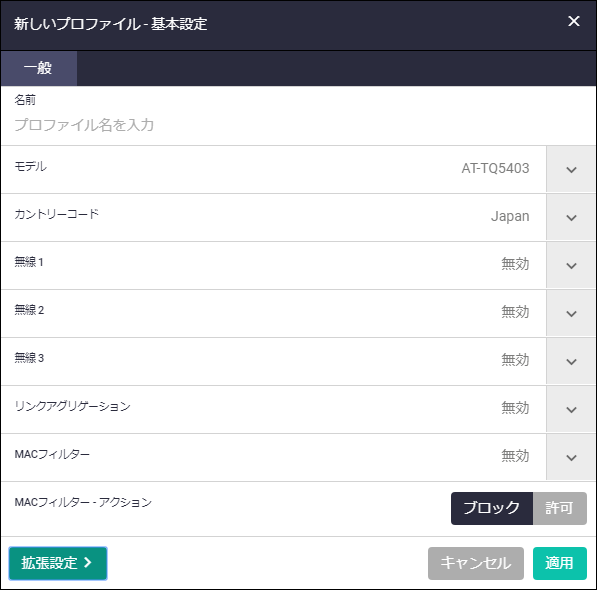Click the Japan country code value
The image size is (597, 590).
[x=510, y=216]
